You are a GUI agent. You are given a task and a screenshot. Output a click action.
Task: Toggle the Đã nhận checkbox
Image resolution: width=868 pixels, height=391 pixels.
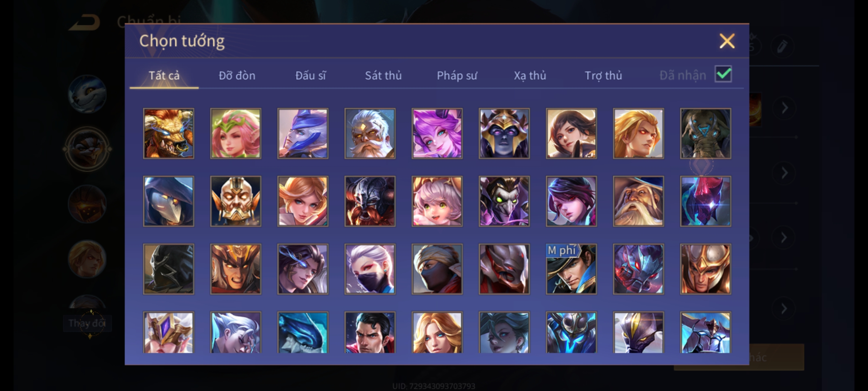click(723, 74)
